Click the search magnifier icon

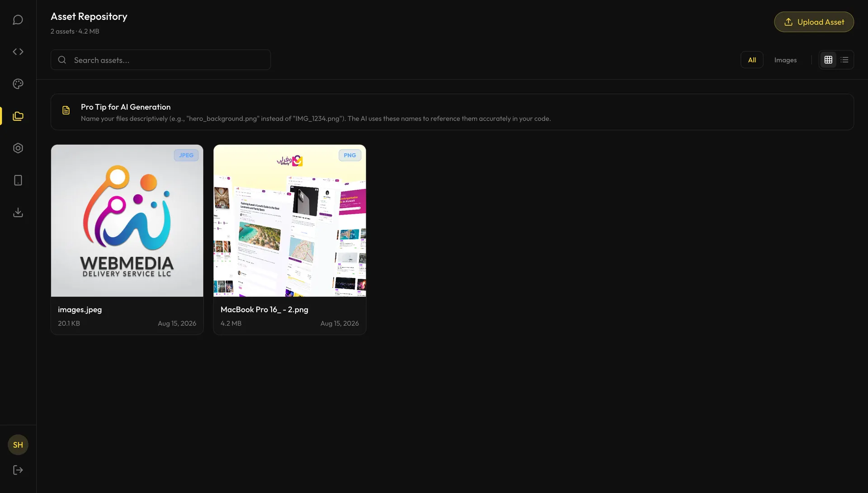coord(62,60)
